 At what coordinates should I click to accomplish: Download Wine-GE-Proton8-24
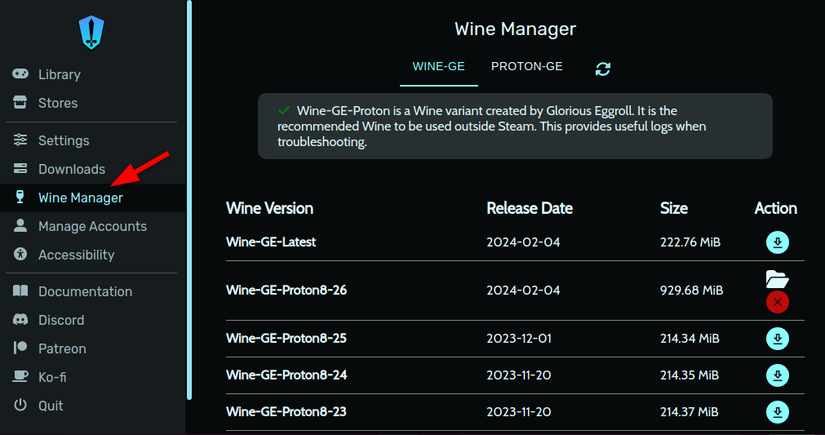[777, 376]
